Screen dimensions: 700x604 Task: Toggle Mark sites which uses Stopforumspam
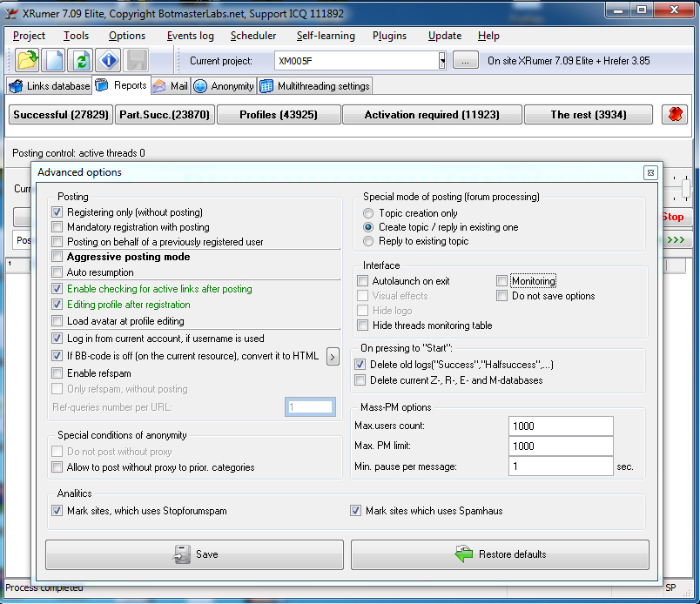tap(57, 511)
